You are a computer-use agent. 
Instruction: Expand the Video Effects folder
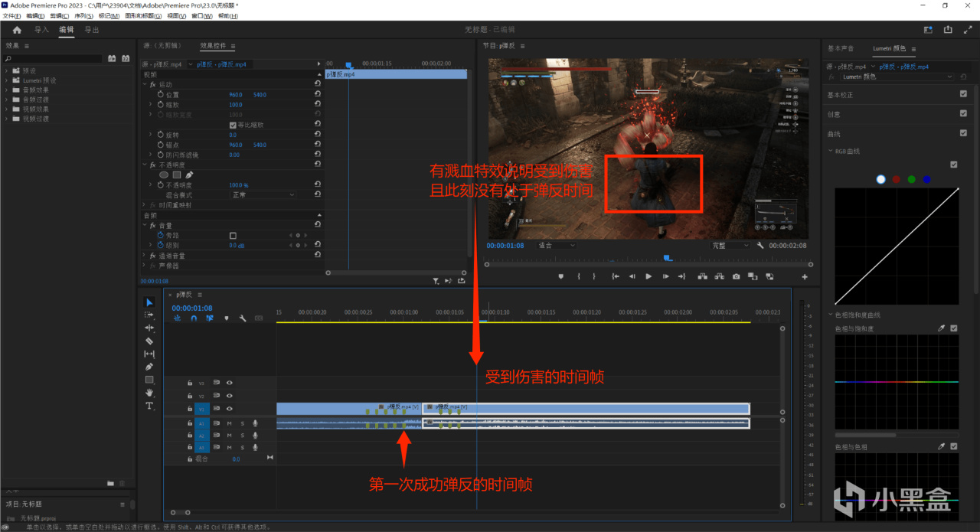pyautogui.click(x=7, y=109)
